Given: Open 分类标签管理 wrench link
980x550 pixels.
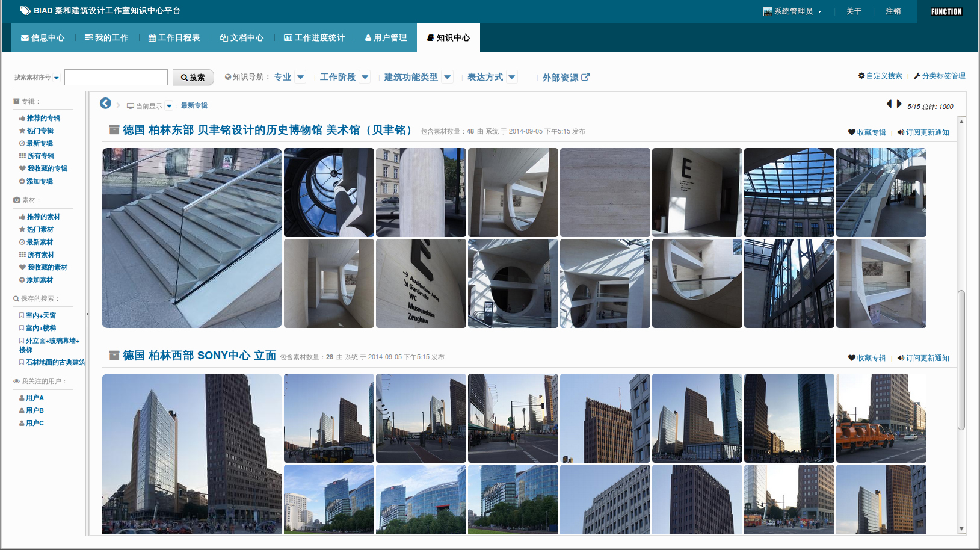Looking at the screenshot, I should point(939,76).
